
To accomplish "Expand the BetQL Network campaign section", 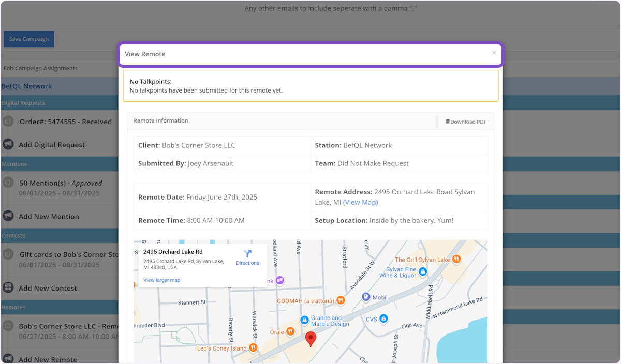I will (x=26, y=86).
